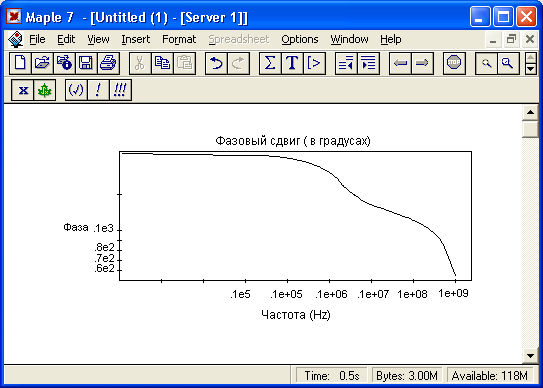The image size is (543, 388).
Task: Zoom in using larger magnifier icon
Action: [x=508, y=63]
